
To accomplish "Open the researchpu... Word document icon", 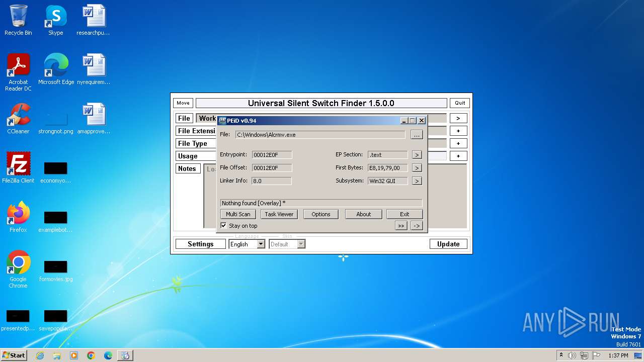I will click(94, 20).
